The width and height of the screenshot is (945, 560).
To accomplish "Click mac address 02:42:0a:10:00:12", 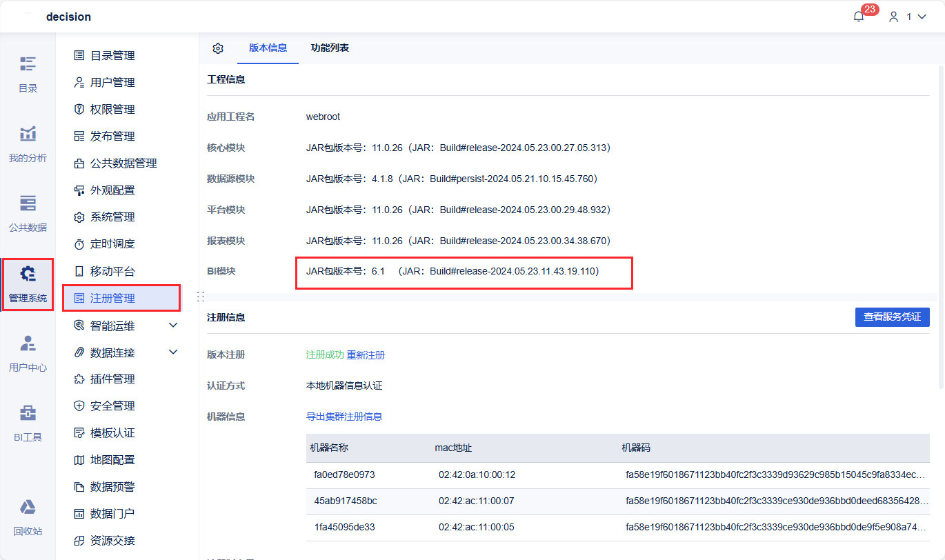I will coord(477,474).
